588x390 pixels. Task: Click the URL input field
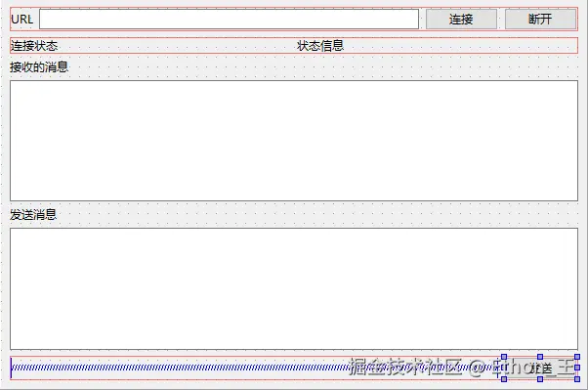click(229, 19)
